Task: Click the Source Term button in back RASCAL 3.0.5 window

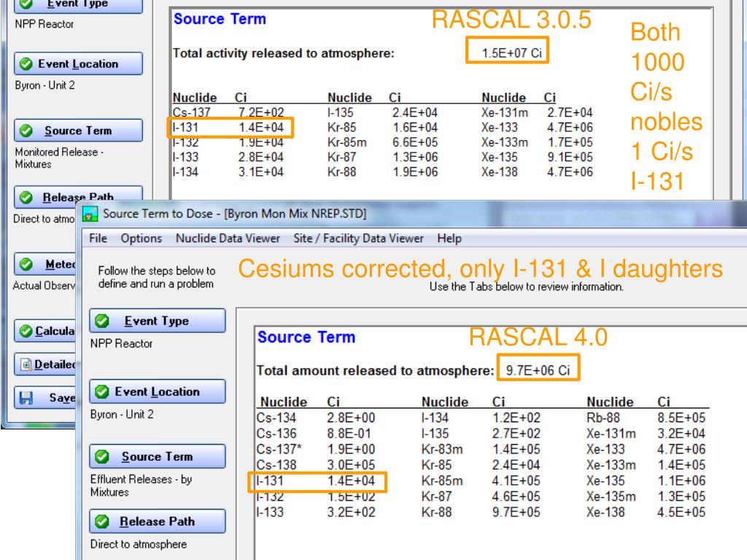Action: click(78, 131)
